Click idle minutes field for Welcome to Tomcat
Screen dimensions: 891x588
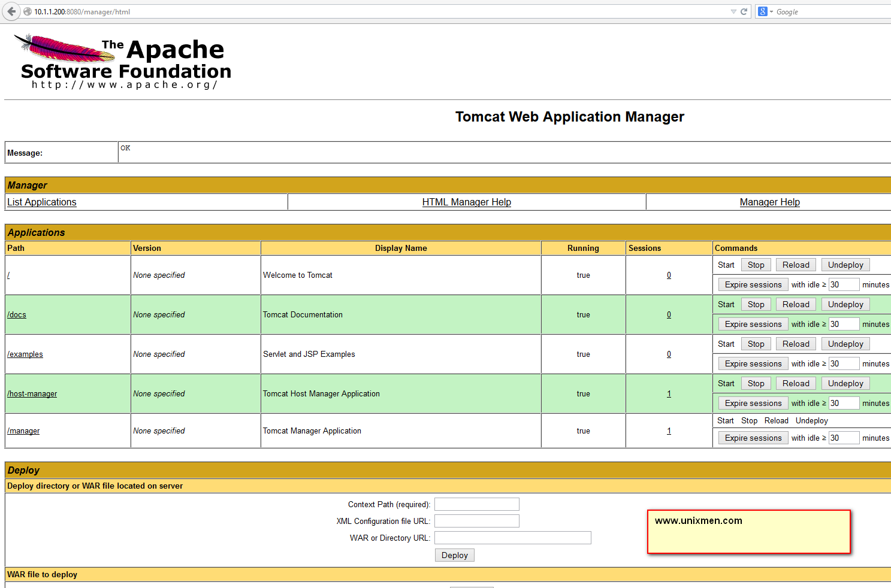(x=844, y=284)
